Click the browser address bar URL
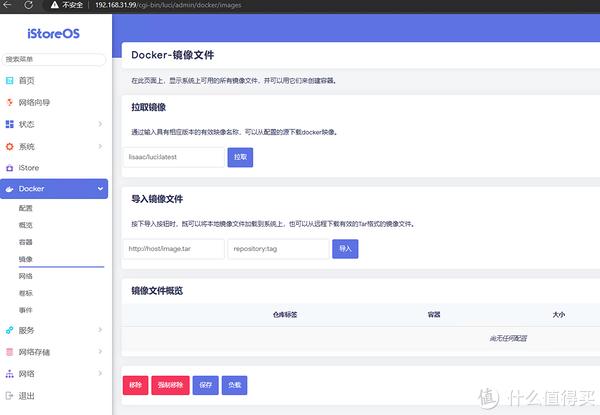This screenshot has height=415, width=600. click(168, 5)
